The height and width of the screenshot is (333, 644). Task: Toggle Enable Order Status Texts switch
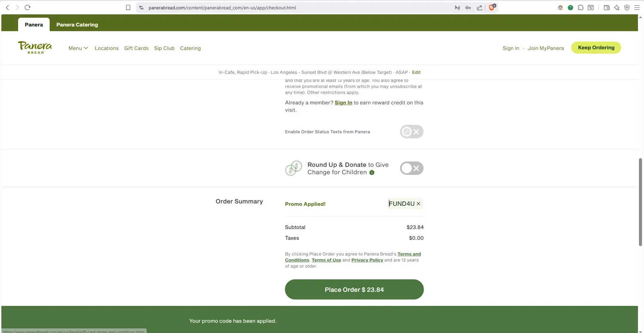(x=412, y=131)
